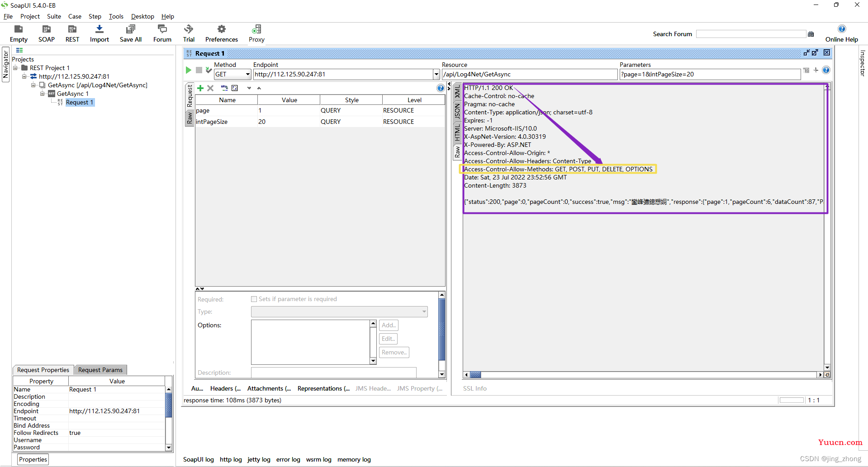Viewport: 868px width, 467px height.
Task: Remove selected parameter with the X icon
Action: point(210,88)
